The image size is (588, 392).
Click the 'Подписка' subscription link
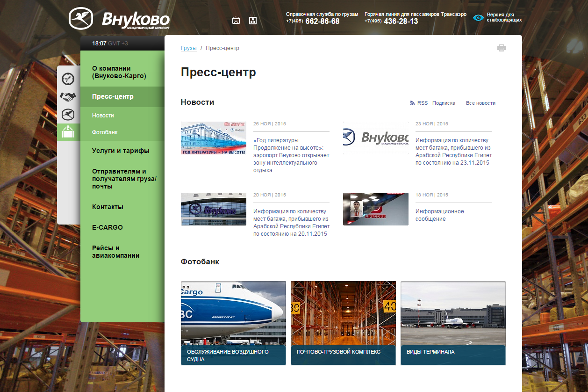click(x=444, y=103)
